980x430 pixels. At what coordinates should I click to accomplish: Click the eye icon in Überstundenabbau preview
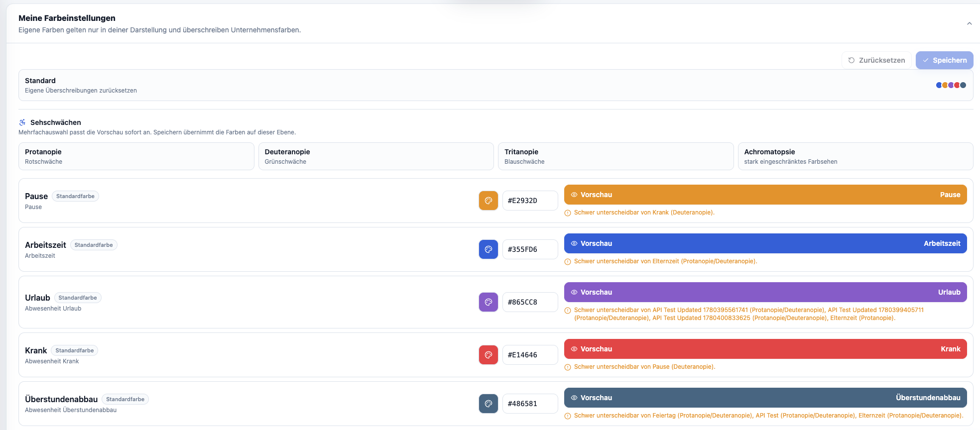click(x=574, y=398)
